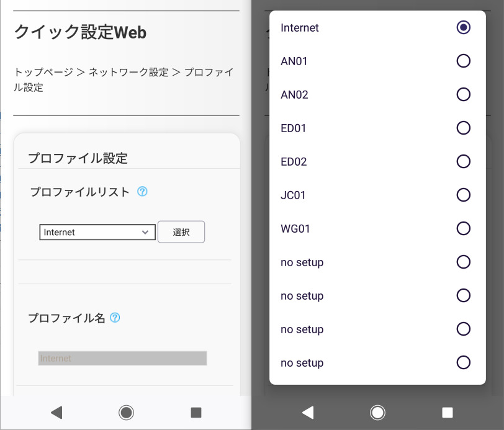Open the Internet profile list dropdown

97,232
